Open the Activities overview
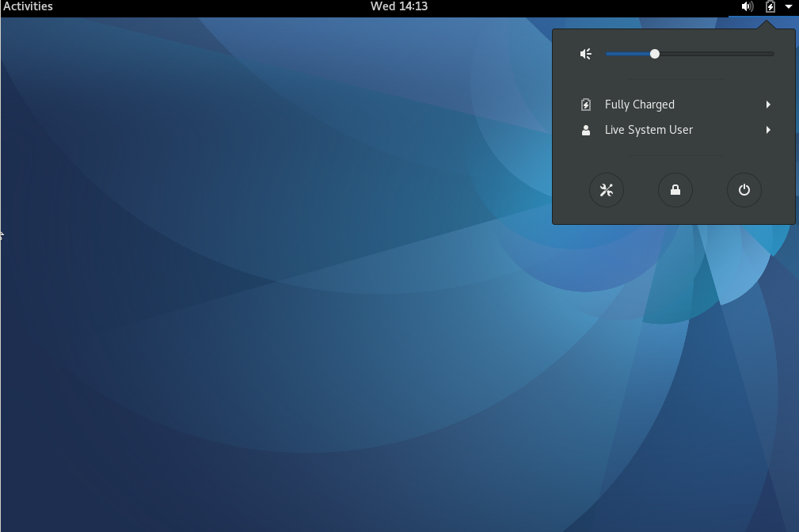This screenshot has width=799, height=532. 26,6
